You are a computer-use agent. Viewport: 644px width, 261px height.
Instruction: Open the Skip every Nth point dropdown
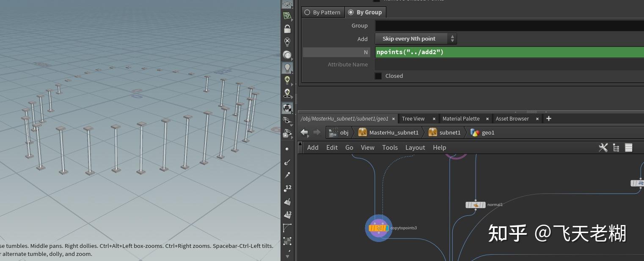410,38
